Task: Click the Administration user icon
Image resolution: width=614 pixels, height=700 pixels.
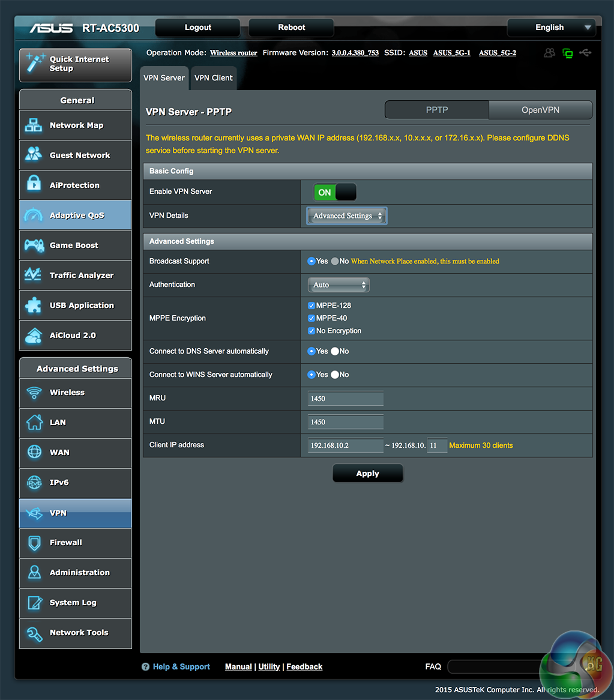Action: (x=34, y=572)
